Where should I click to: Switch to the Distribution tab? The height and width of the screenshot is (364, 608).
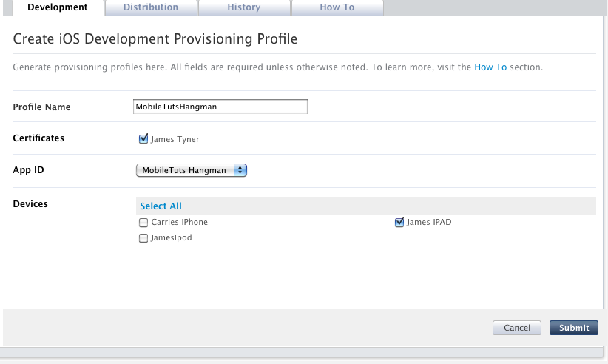150,7
